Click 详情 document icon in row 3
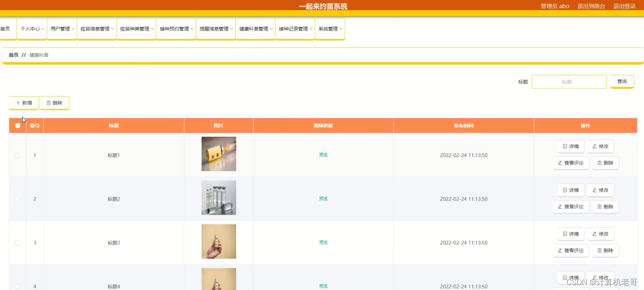644x290 pixels. [x=565, y=234]
